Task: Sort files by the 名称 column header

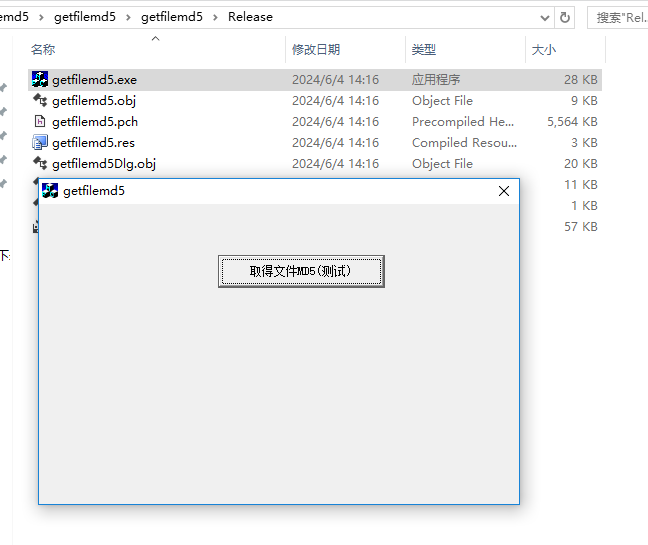Action: click(x=43, y=49)
